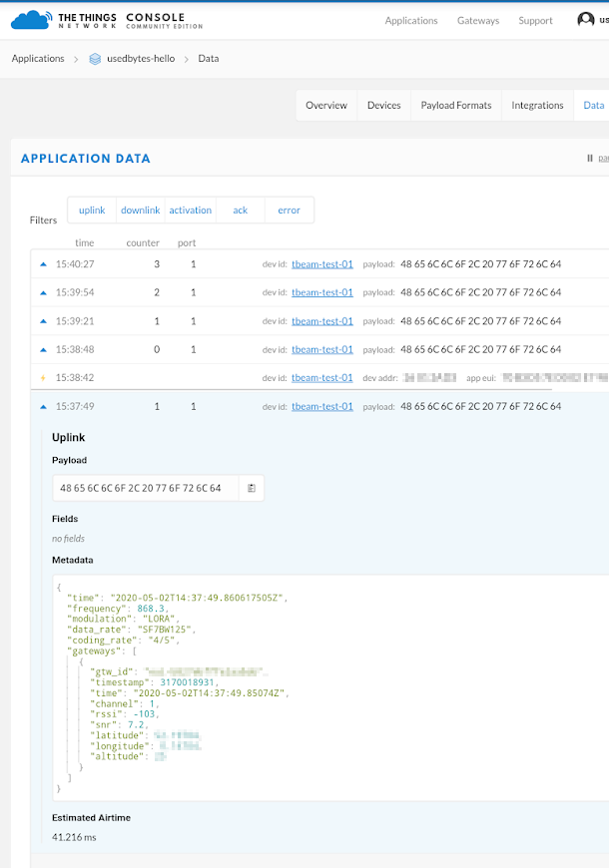The width and height of the screenshot is (609, 868).
Task: Expand the 15:38:48 uplink row arrow
Action: [43, 350]
